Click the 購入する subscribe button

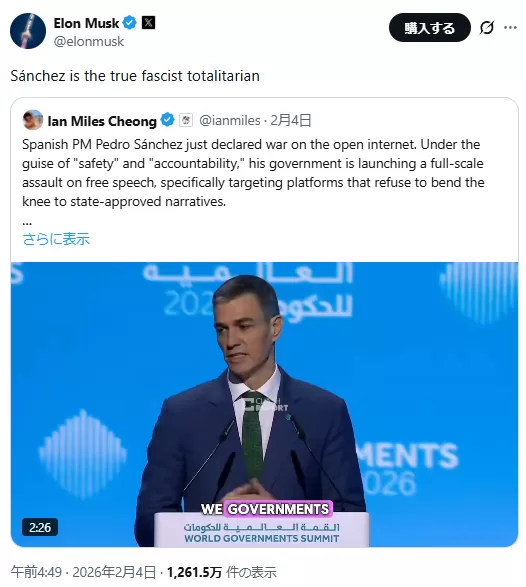click(x=429, y=28)
